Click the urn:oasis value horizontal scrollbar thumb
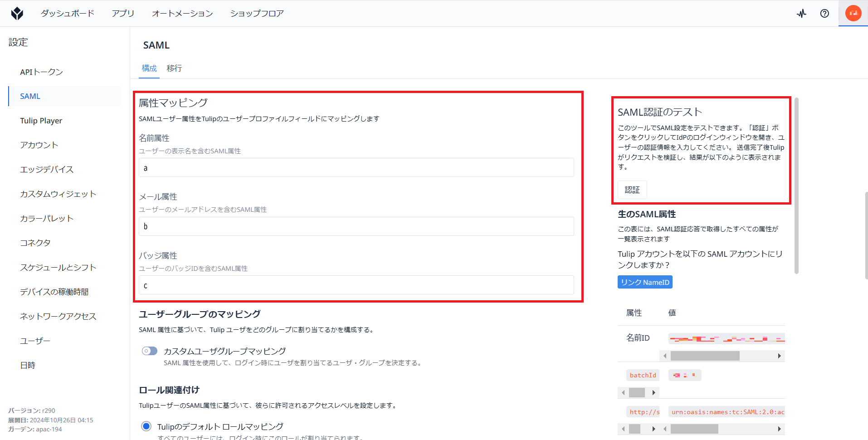Screen dimensions: 868x440 [x=694, y=429]
